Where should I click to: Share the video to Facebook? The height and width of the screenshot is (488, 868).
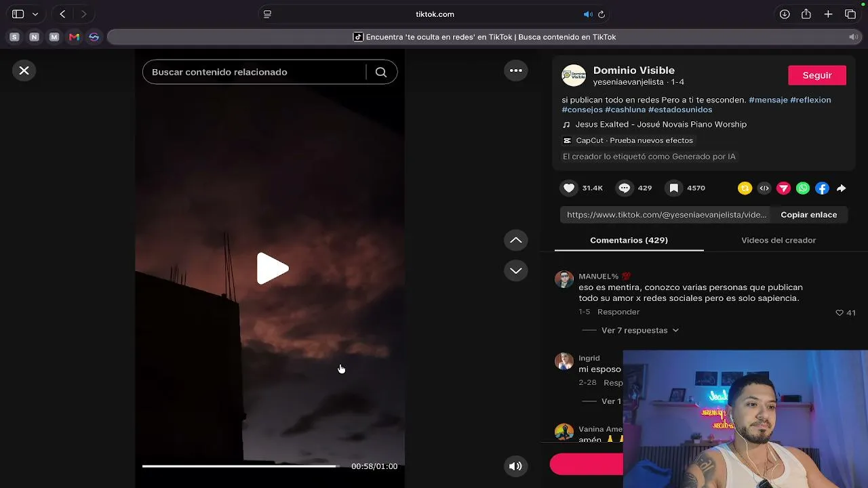(x=822, y=188)
